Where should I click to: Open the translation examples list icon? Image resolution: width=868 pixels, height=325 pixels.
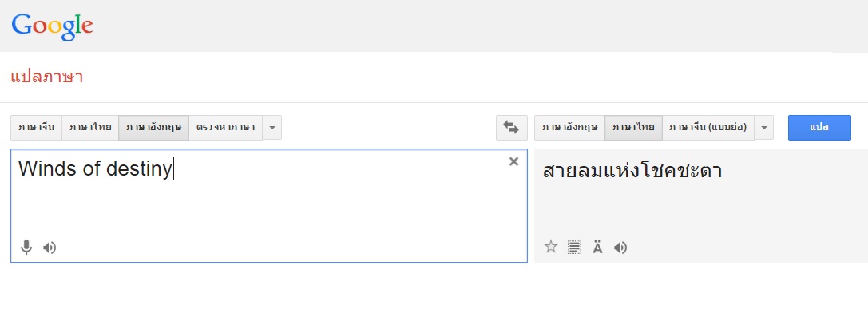point(574,248)
